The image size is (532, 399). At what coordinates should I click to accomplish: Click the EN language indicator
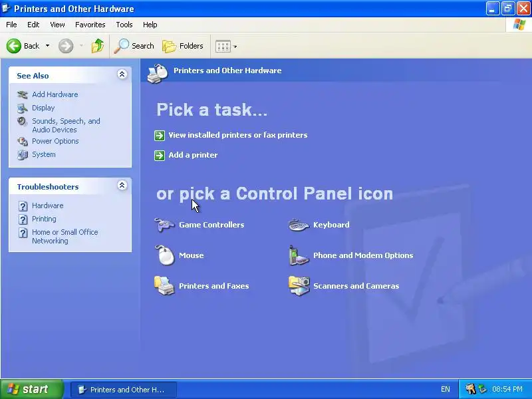point(445,389)
